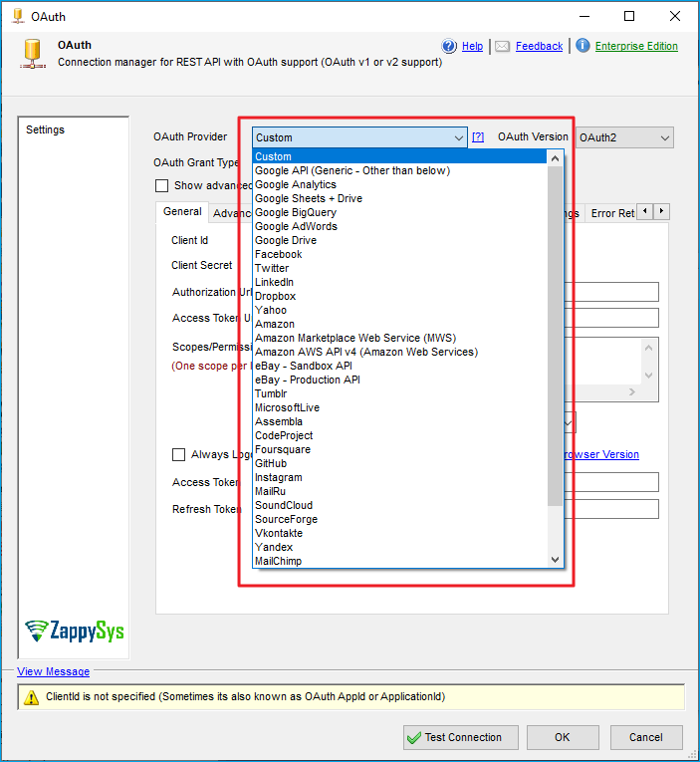Click the Test Connection button

pyautogui.click(x=461, y=738)
